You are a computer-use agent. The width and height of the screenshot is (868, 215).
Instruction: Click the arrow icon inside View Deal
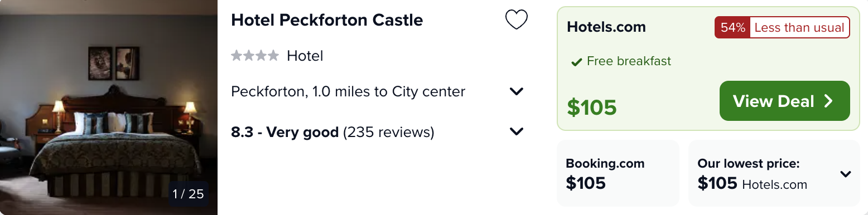[x=828, y=101]
